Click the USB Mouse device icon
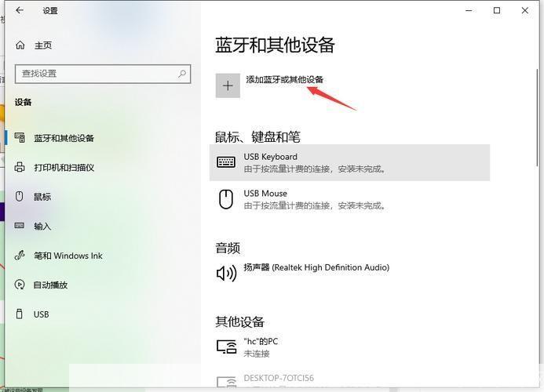Viewport: 544px width, 392px height. pyautogui.click(x=226, y=199)
